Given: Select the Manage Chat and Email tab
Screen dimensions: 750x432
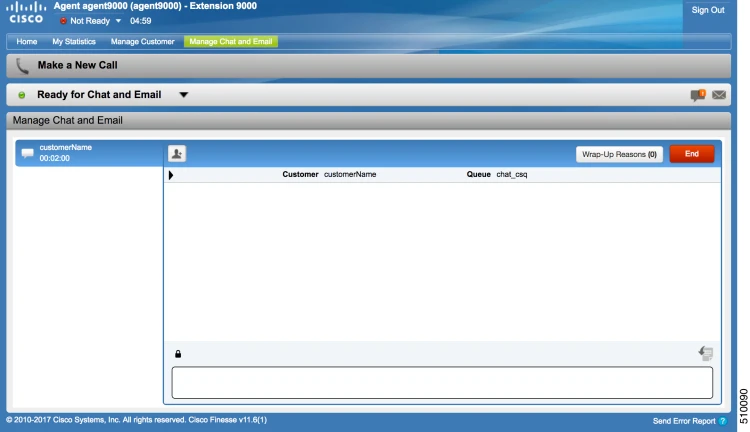Looking at the screenshot, I should click(231, 42).
